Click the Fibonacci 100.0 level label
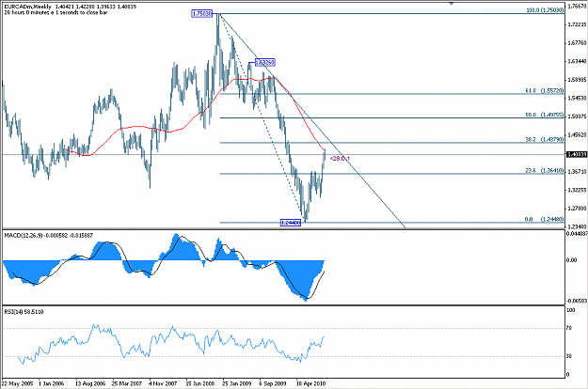The image size is (588, 389). pos(545,10)
